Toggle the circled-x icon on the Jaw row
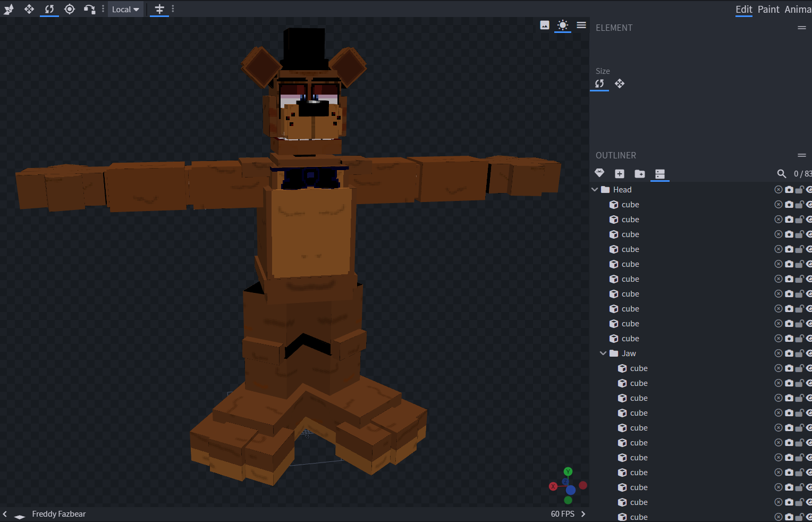Image resolution: width=812 pixels, height=522 pixels. pos(779,353)
